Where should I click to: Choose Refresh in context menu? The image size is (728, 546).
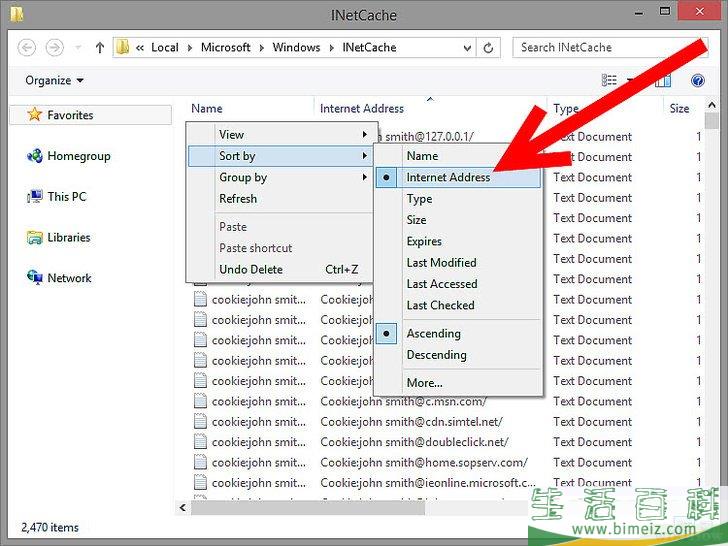click(x=281, y=199)
